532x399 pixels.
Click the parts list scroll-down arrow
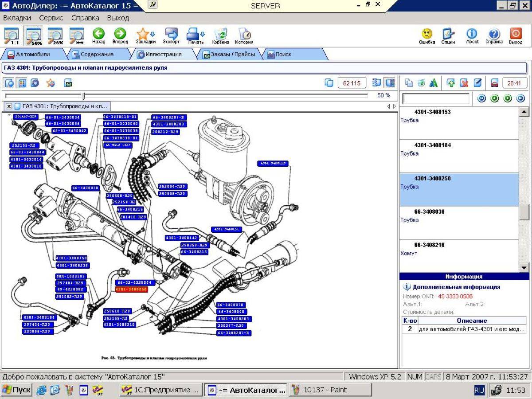point(524,268)
